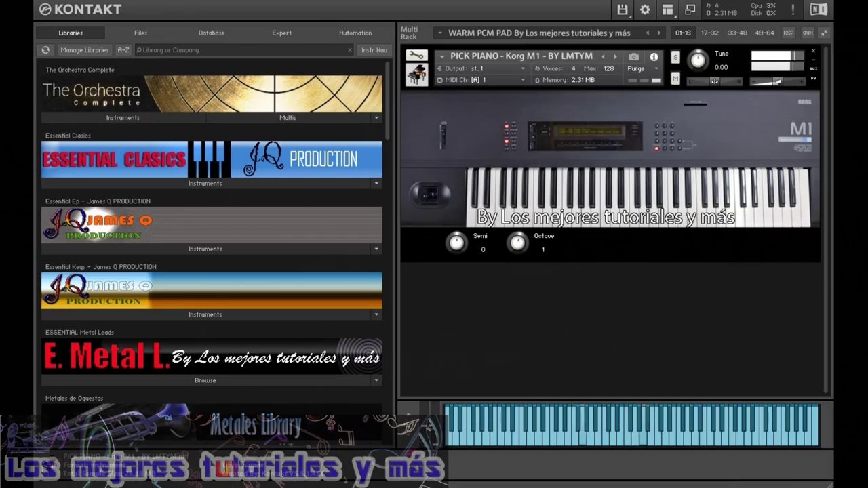Click the Tune knob
Image resolution: width=868 pixels, height=488 pixels.
(698, 60)
